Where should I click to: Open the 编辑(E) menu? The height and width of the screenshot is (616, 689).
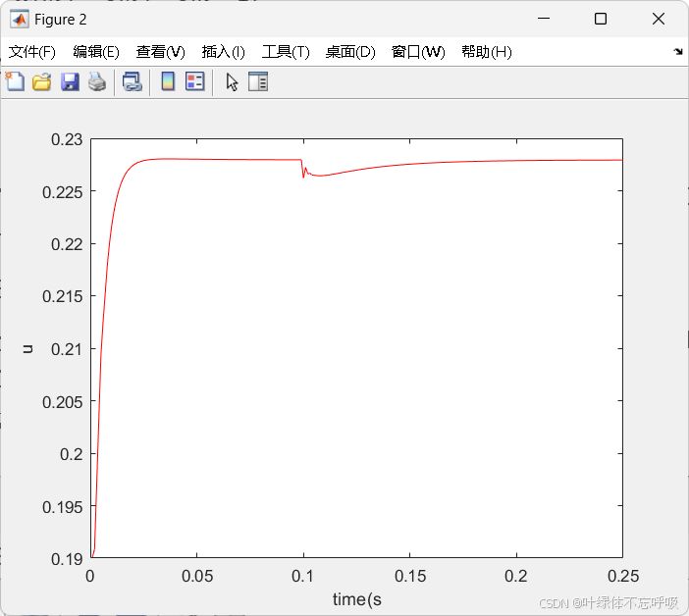point(96,52)
